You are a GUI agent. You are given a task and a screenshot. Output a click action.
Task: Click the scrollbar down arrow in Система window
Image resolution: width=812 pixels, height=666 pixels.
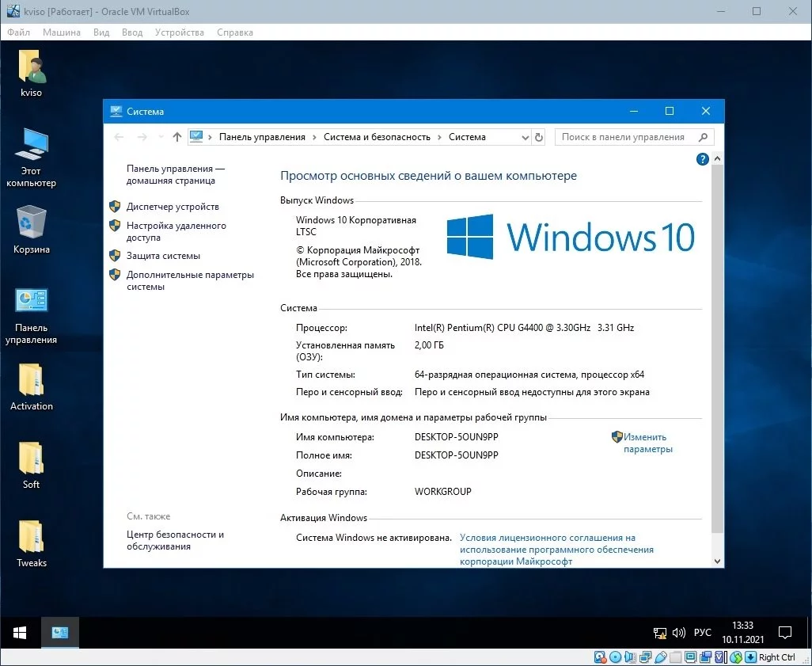[717, 561]
